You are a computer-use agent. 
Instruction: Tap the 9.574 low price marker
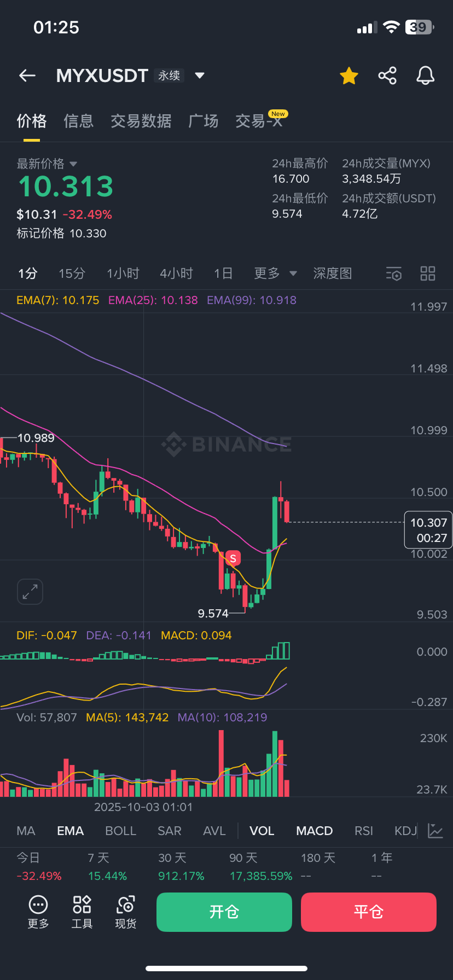coord(213,614)
